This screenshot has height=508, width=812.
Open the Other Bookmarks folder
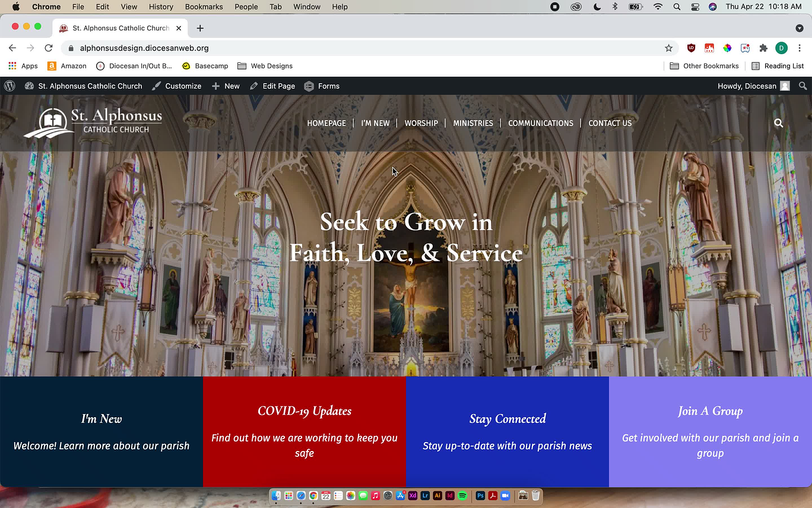pos(704,66)
